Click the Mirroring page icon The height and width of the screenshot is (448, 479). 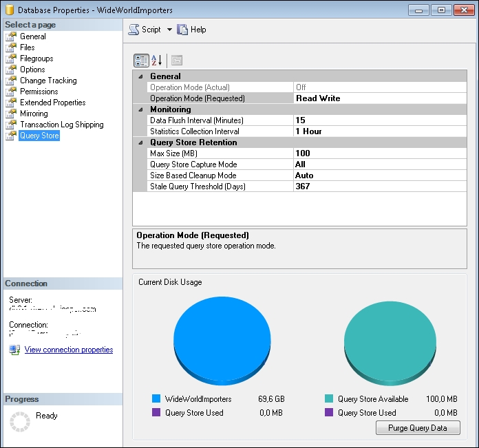[11, 114]
